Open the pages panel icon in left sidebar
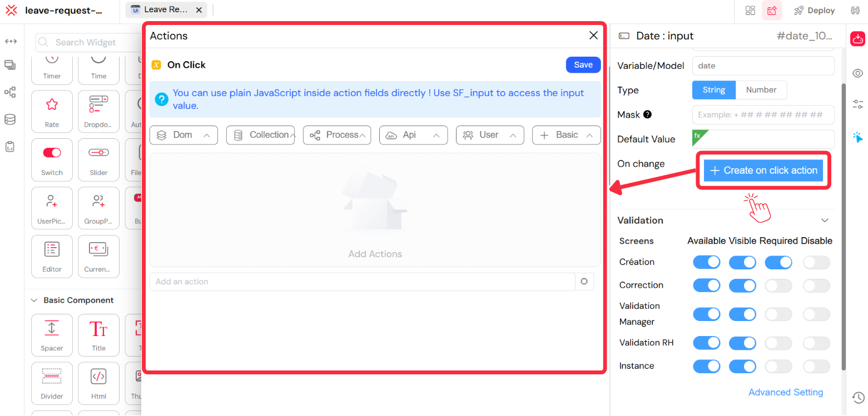Screen dimensions: 868x416 10,64
